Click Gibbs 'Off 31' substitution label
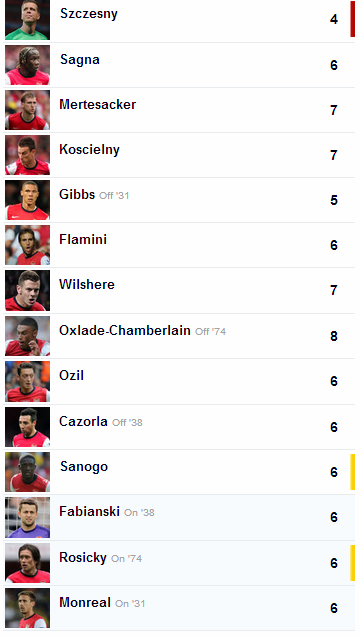 114,196
